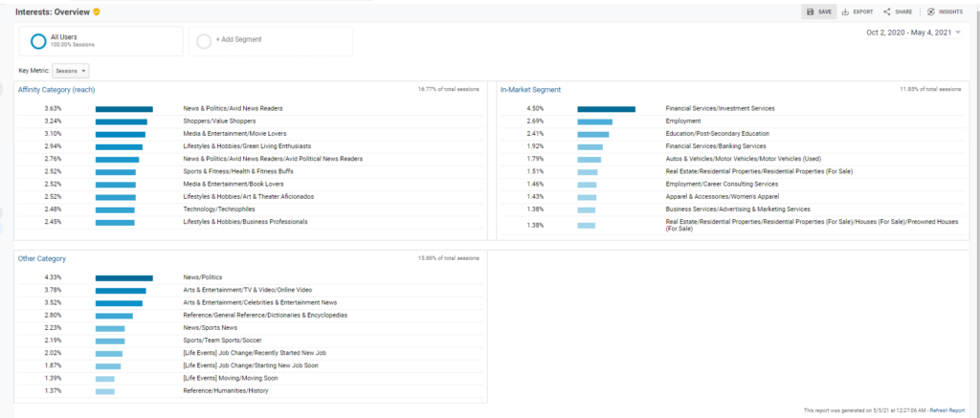980x418 pixels.
Task: Select the Shoppers/Value Shoppers row label
Action: pyautogui.click(x=219, y=121)
